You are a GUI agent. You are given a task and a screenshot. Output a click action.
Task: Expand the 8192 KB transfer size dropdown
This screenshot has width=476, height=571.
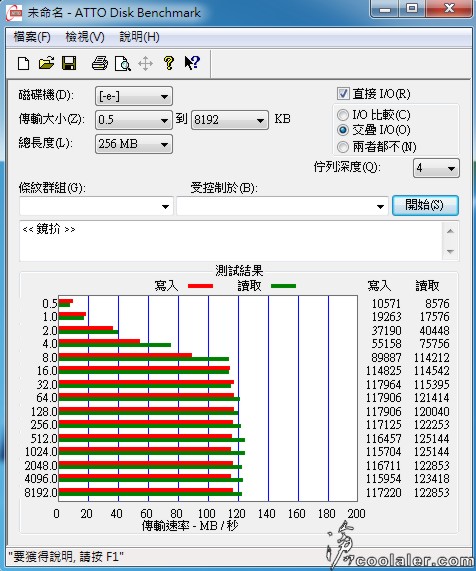230,120
